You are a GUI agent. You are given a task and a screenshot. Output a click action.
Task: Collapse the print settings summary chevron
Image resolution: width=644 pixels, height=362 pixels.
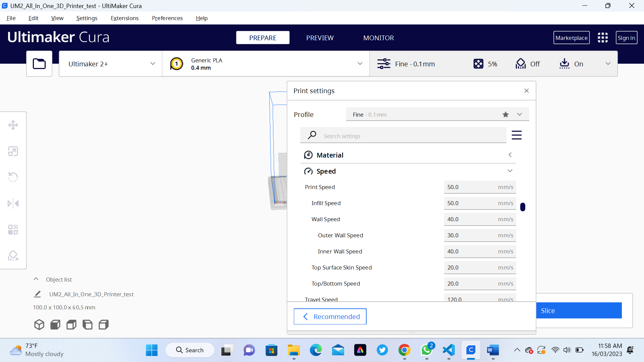coord(608,64)
